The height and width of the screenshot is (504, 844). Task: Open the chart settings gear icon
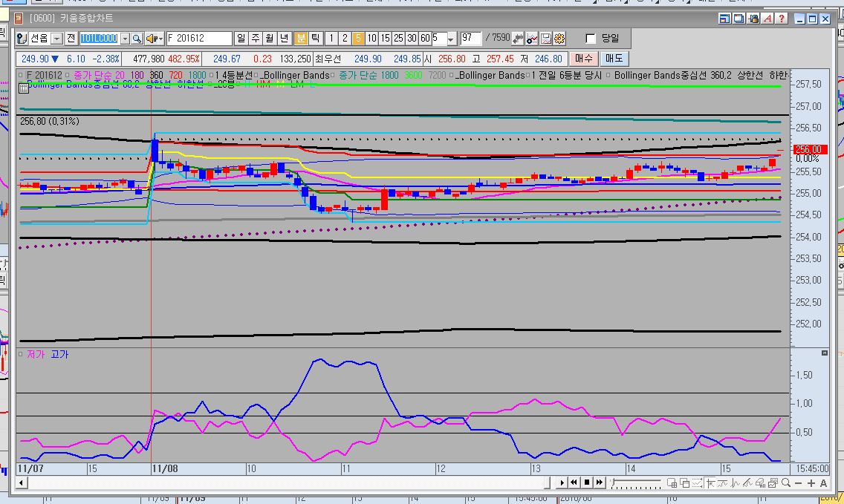coord(559,39)
